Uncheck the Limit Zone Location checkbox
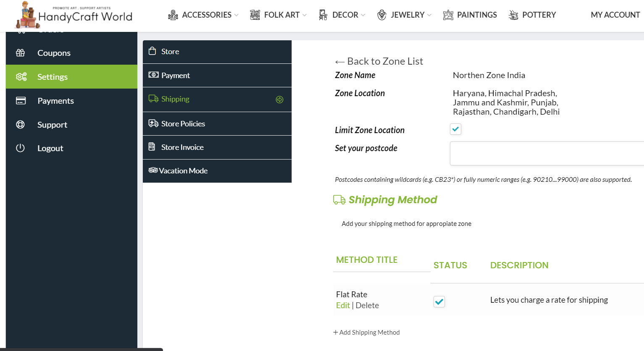The height and width of the screenshot is (351, 644). [455, 129]
